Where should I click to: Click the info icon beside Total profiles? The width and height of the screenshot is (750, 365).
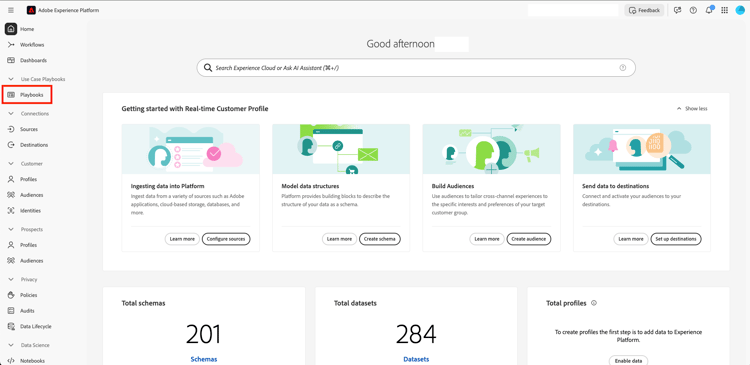[x=594, y=303]
